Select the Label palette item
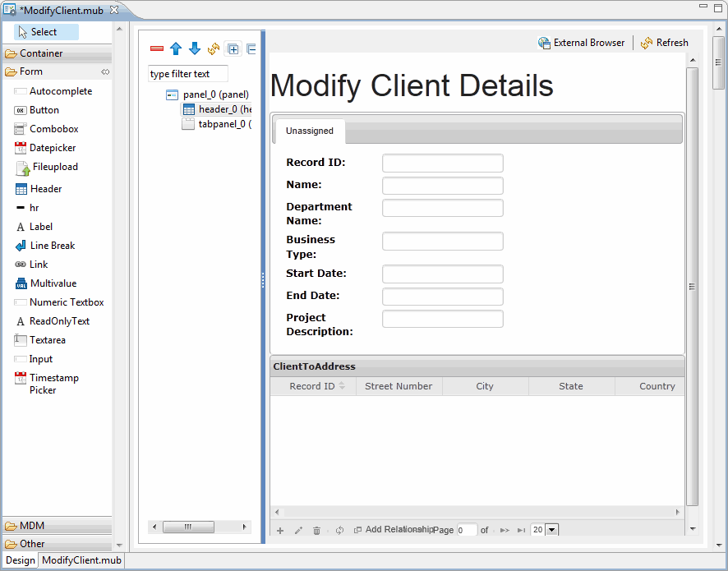 click(x=34, y=227)
